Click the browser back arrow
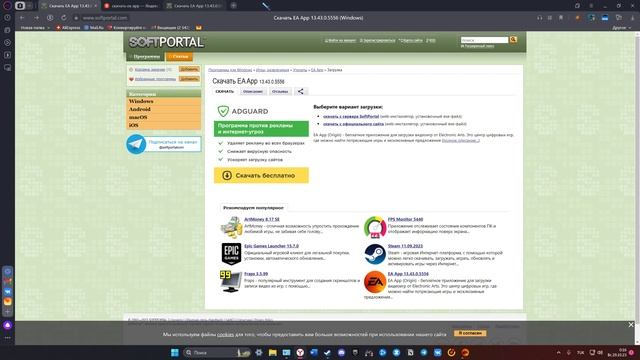Screen dimensions: 640x360 pyautogui.click(x=22, y=18)
